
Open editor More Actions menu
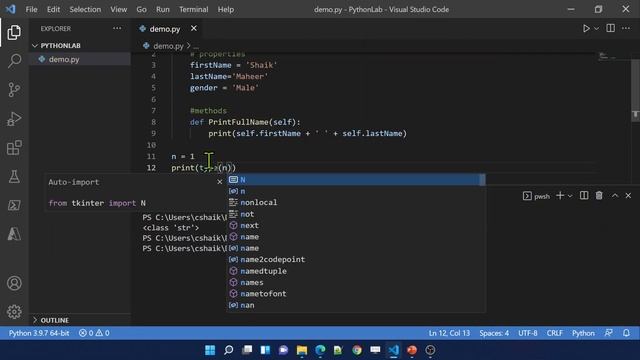[x=626, y=28]
